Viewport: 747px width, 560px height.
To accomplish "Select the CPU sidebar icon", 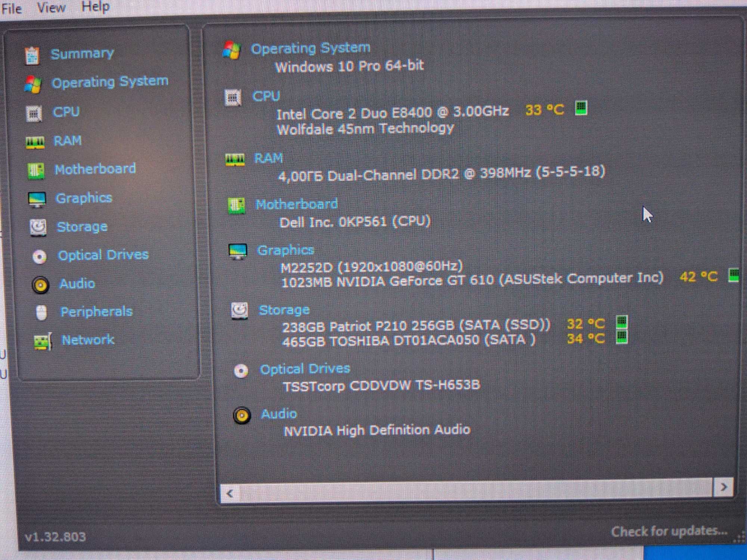I will tap(34, 113).
